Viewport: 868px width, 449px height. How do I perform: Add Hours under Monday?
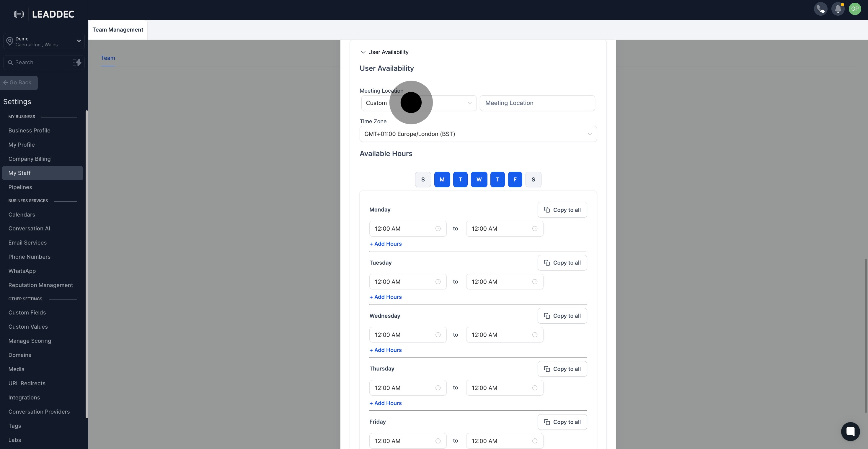[386, 244]
